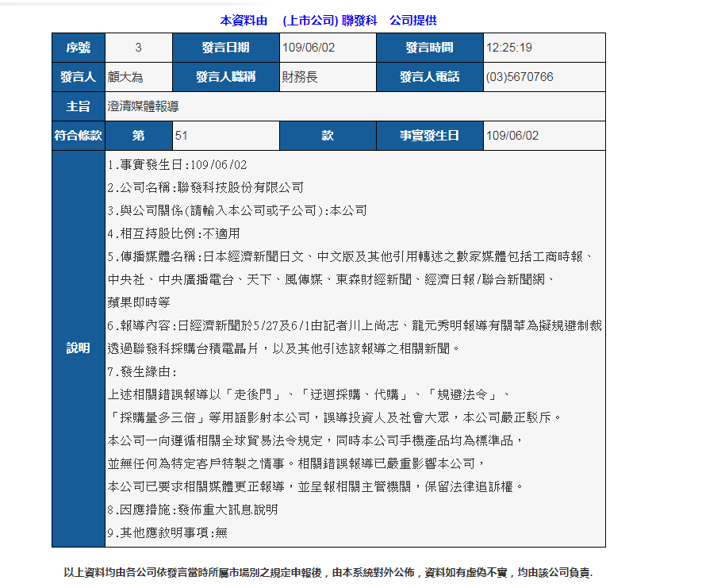The width and height of the screenshot is (725, 588).
Task: Click the time value 12:25:19
Action: (x=508, y=48)
